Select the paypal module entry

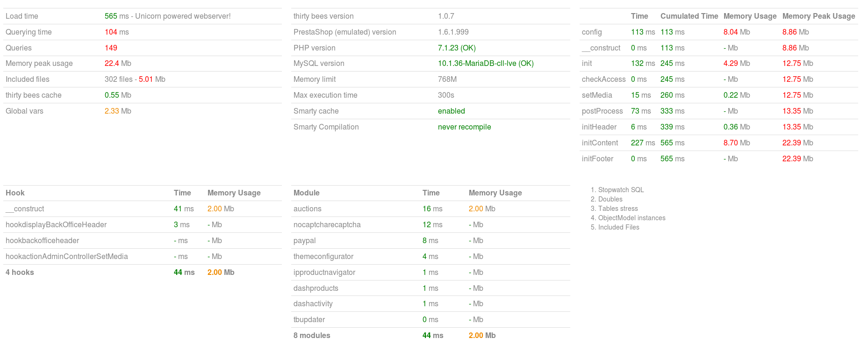point(304,241)
